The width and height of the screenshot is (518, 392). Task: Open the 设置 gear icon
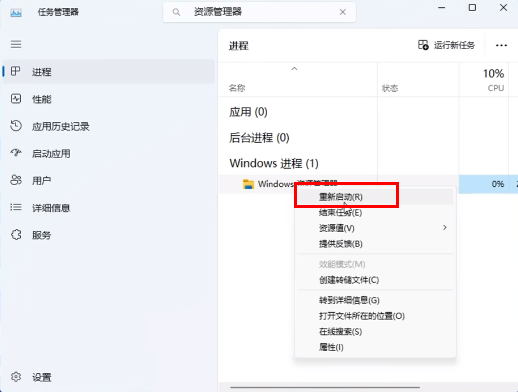[16, 377]
